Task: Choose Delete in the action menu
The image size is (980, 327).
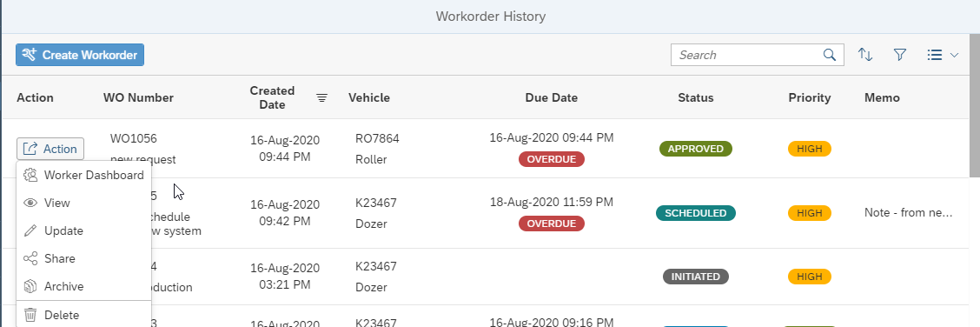Action: [x=83, y=315]
